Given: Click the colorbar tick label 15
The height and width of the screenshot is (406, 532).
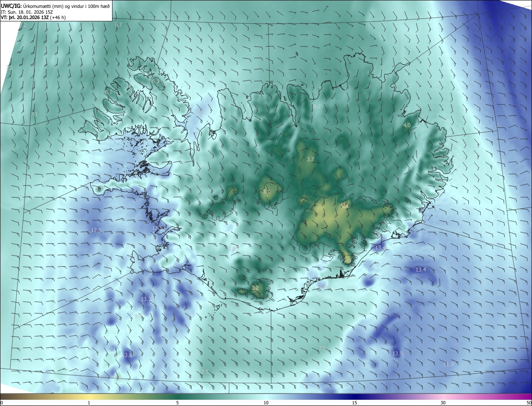Looking at the screenshot, I should [x=355, y=403].
